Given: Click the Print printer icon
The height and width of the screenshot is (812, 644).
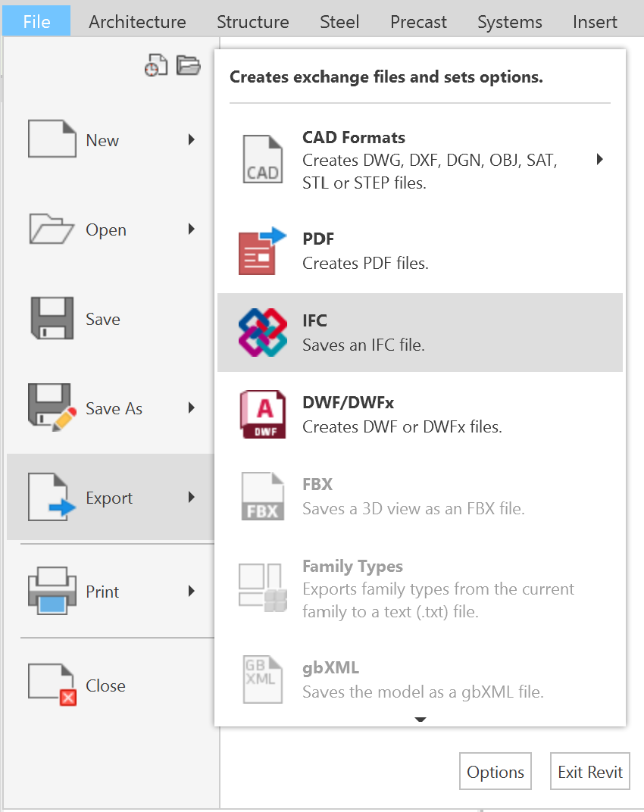Looking at the screenshot, I should pyautogui.click(x=52, y=591).
